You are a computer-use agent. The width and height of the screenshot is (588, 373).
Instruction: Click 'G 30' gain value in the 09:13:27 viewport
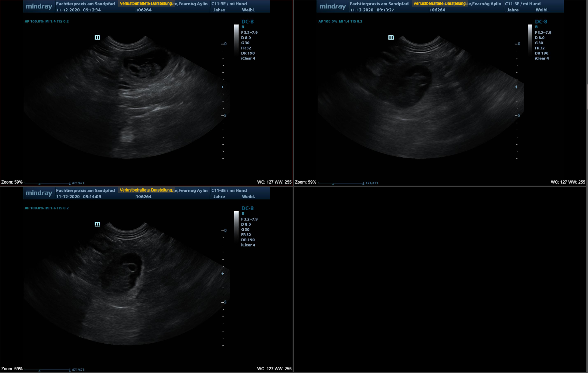coord(539,43)
